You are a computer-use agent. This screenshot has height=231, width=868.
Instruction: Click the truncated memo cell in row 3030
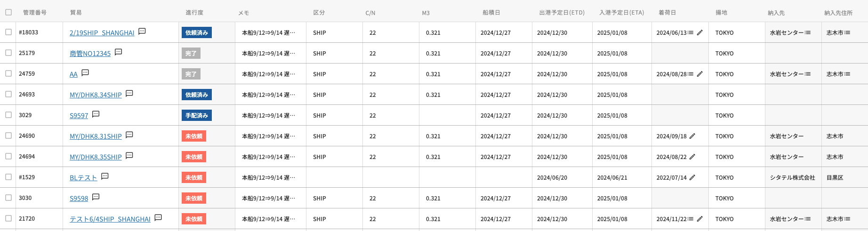click(x=268, y=198)
